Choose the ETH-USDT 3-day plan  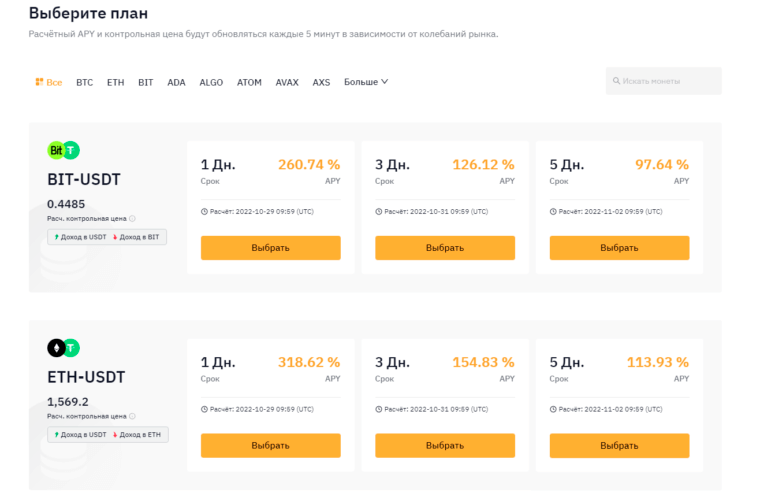point(444,445)
